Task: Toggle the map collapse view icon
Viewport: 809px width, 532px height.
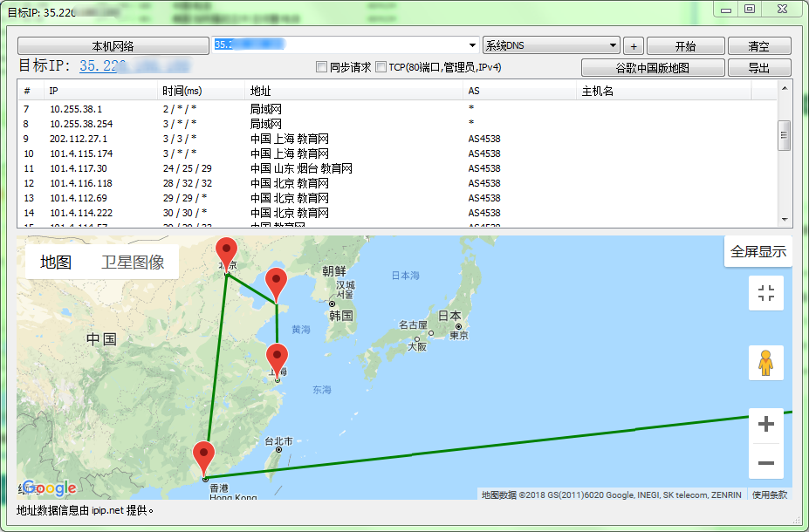Action: coord(765,293)
